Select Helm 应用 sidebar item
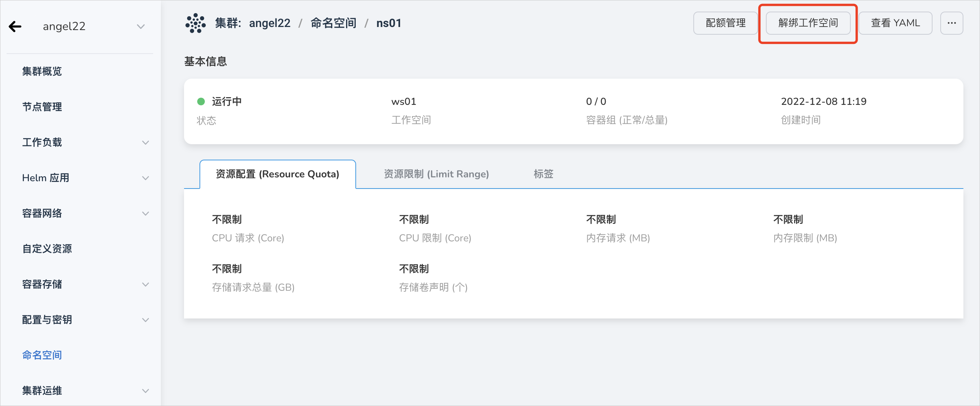This screenshot has width=980, height=406. point(46,178)
